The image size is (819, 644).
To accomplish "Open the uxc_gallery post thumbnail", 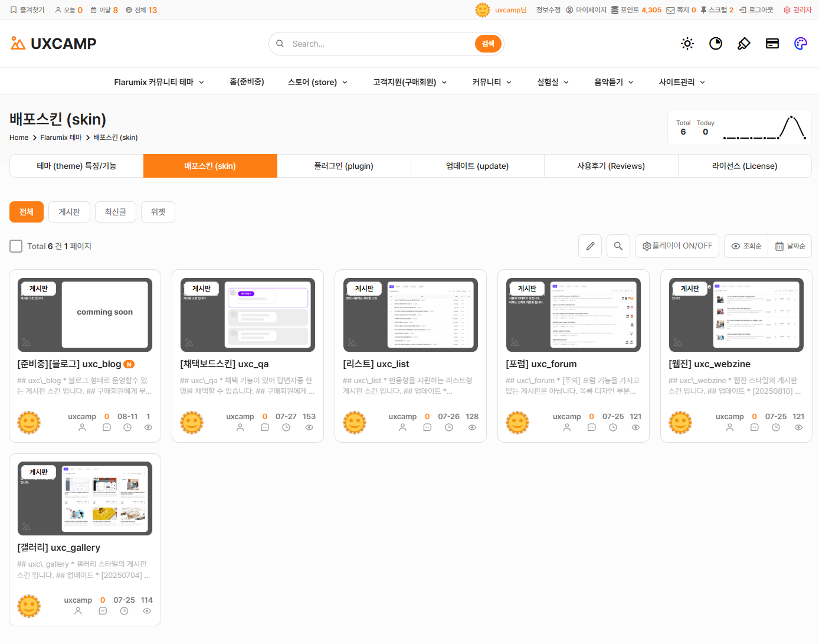I will tap(85, 498).
